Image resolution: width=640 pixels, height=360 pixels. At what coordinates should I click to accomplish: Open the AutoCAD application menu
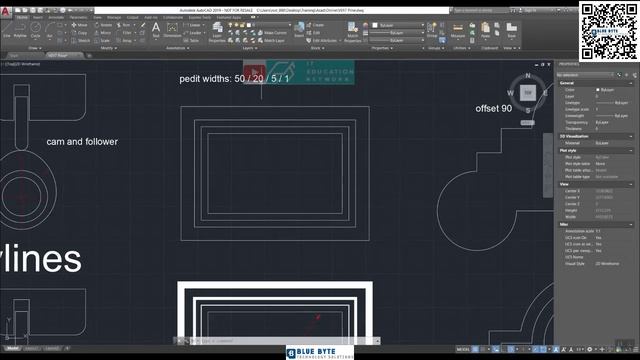(5, 11)
